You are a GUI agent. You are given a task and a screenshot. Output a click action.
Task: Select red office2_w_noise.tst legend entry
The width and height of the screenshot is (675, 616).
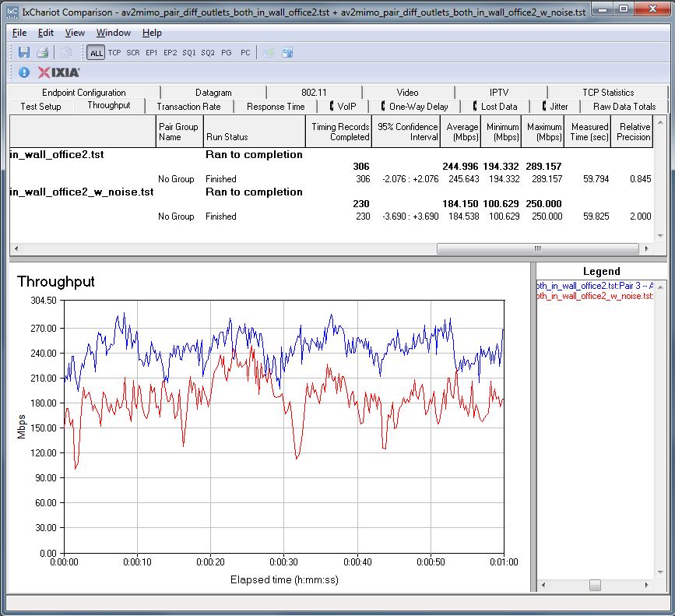point(595,296)
